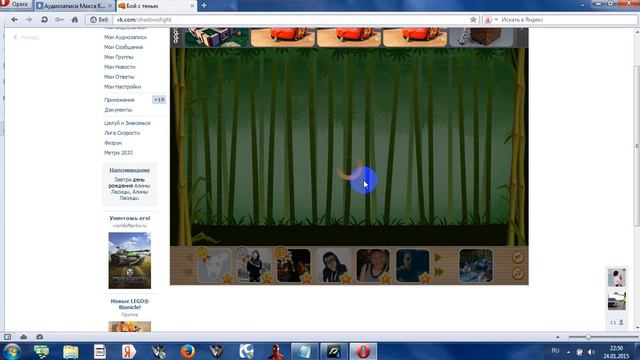Open Мои Сообщения in VK menu
This screenshot has height=360, width=640.
pyautogui.click(x=123, y=47)
